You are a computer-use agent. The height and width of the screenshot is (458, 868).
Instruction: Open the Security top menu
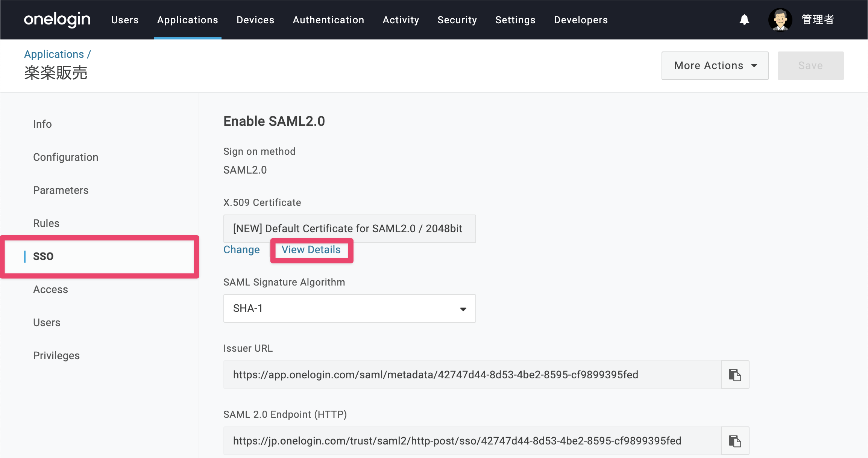[x=457, y=20]
